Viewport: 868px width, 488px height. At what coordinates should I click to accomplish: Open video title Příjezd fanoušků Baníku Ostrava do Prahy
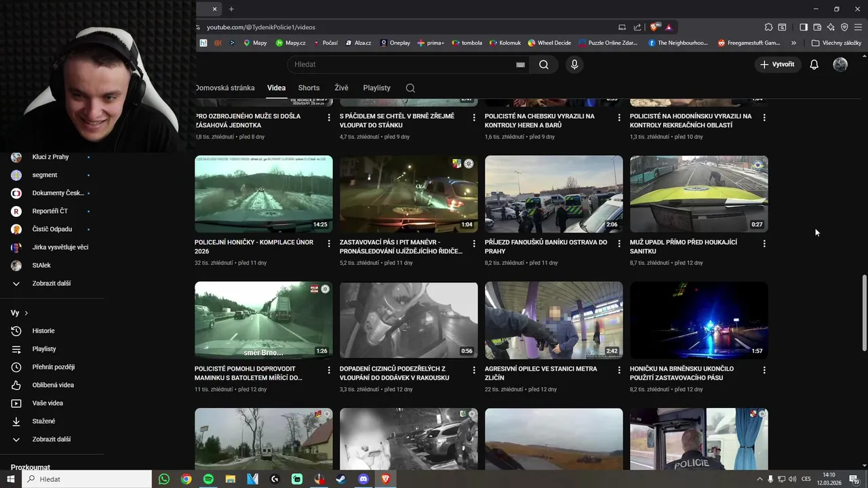[546, 247]
